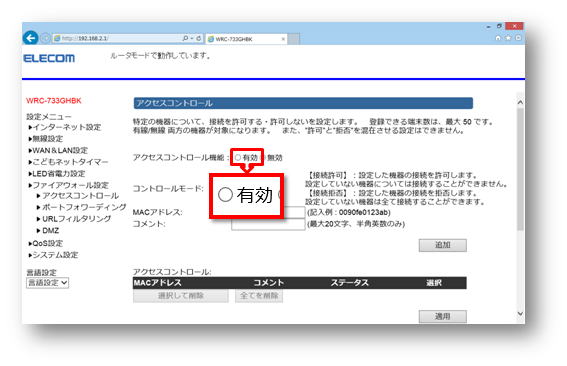Click the 選択して削除 button
Viewport: 567px width, 366px height.
point(180,296)
